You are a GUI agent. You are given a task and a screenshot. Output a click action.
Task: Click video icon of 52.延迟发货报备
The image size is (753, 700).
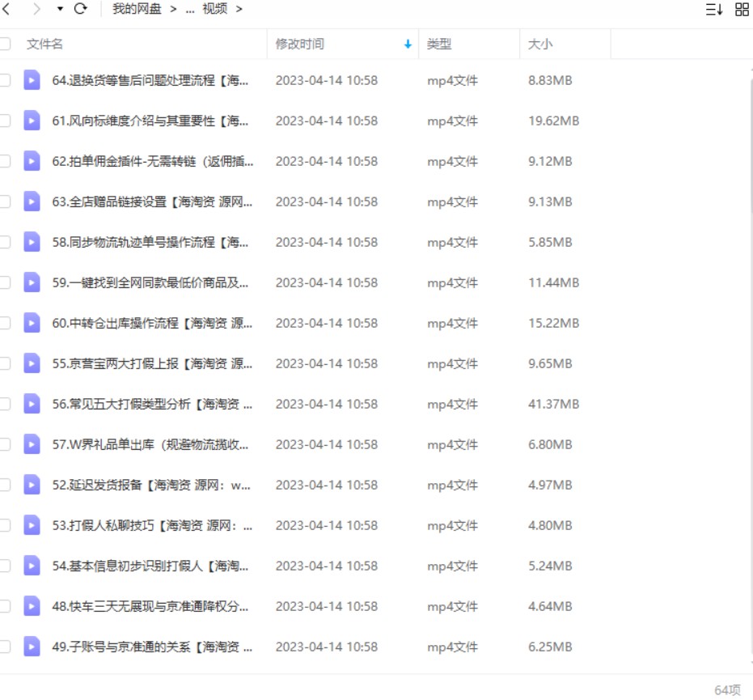pos(32,485)
